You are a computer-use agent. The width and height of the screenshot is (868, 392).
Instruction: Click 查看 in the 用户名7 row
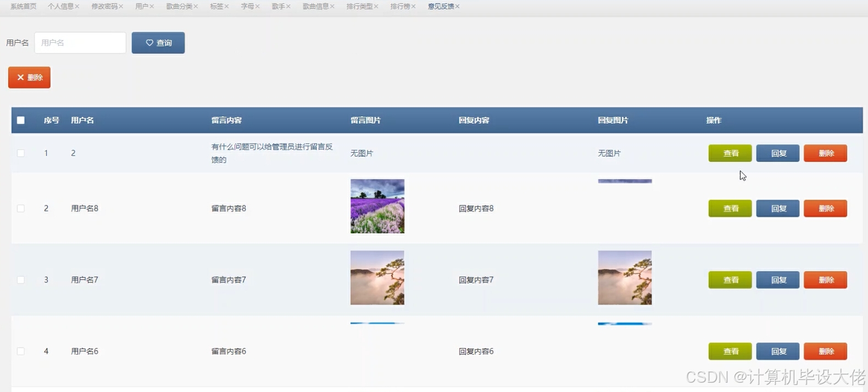click(x=730, y=280)
